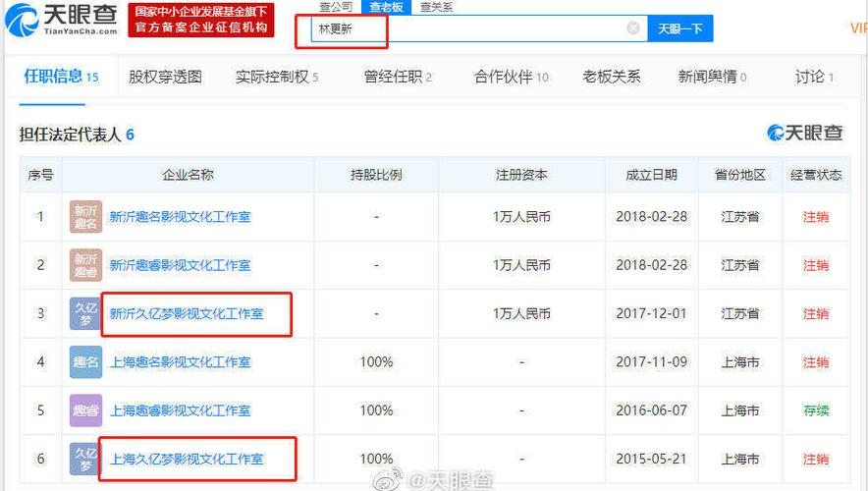This screenshot has height=491, width=868.
Task: Open 上海趣睿影视文化工作室 company link
Action: coord(181,410)
